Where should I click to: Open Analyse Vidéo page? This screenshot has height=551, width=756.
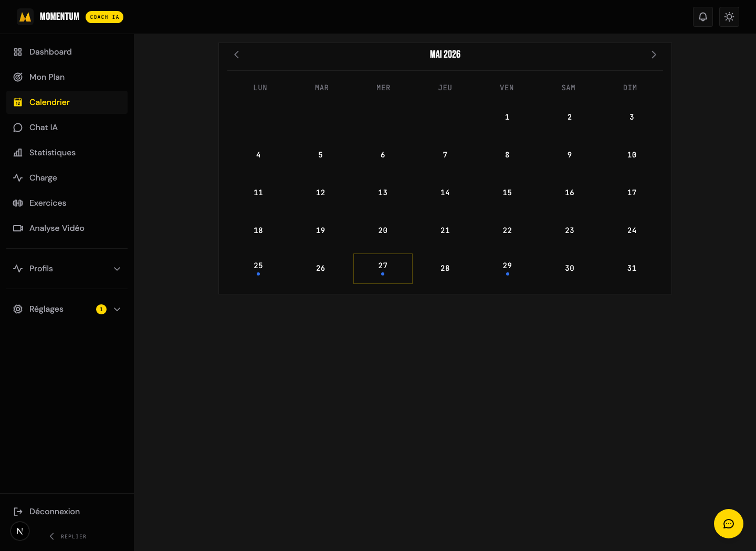(x=67, y=228)
